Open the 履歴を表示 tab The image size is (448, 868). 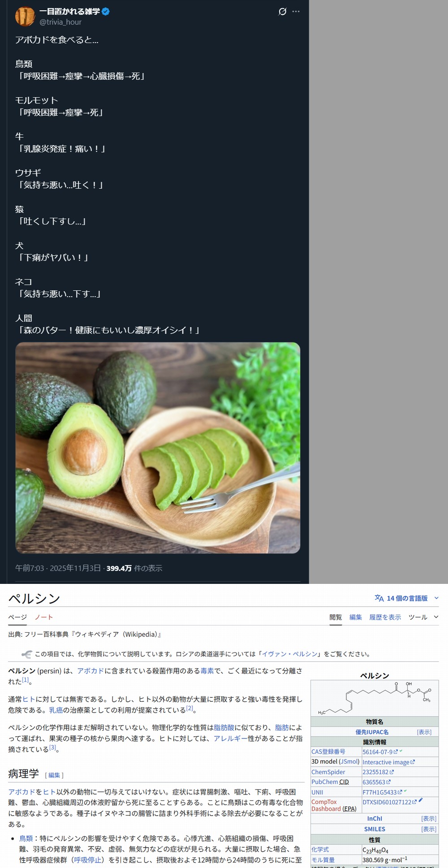pyautogui.click(x=385, y=618)
